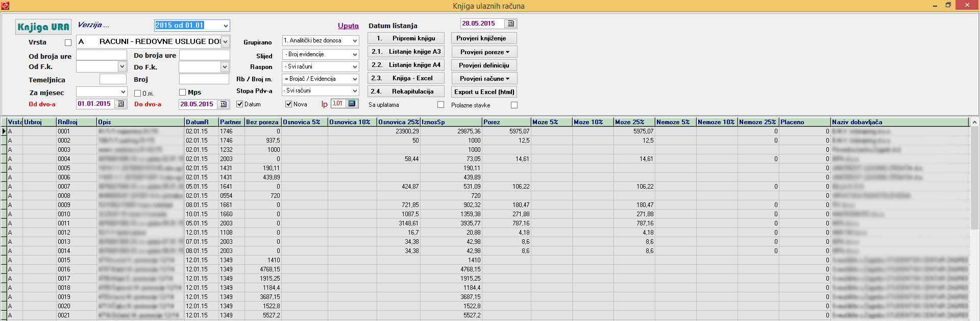Click the RnBroj column header

[77, 122]
